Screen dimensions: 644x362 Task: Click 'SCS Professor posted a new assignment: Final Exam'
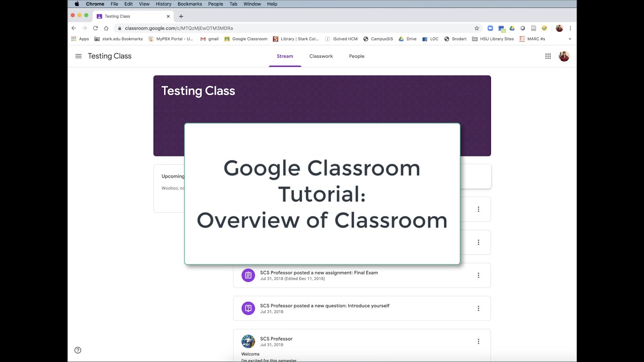pyautogui.click(x=319, y=273)
